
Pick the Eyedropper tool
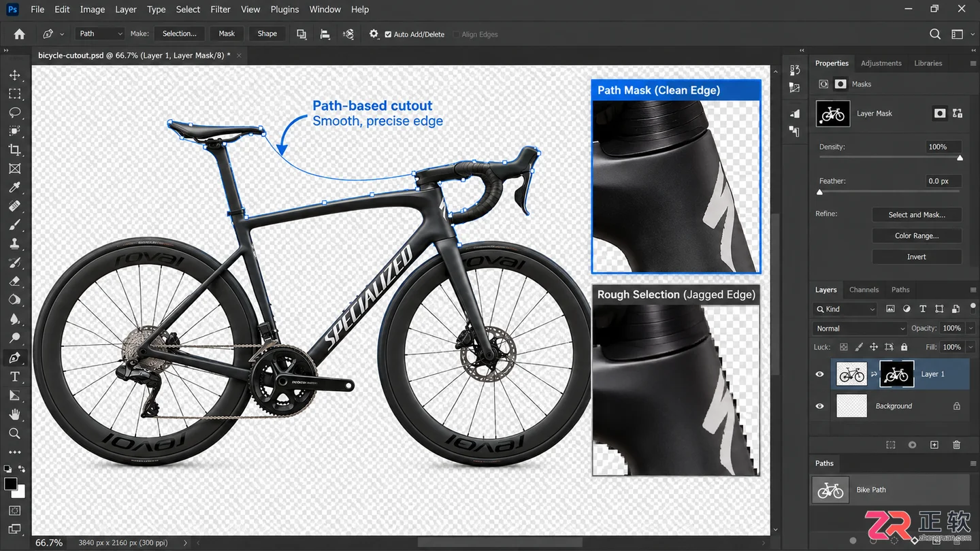(x=15, y=187)
